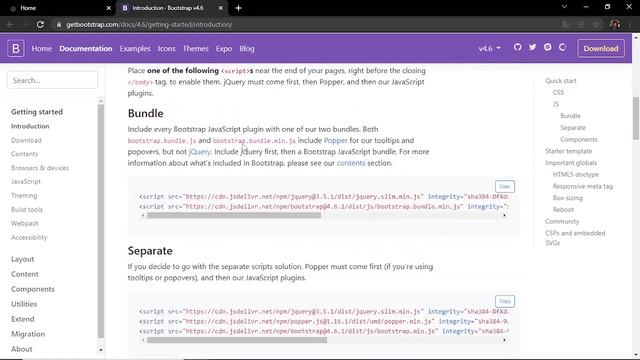The height and width of the screenshot is (360, 640).
Task: Jump to HTML5 doctype in contents
Action: click(576, 174)
